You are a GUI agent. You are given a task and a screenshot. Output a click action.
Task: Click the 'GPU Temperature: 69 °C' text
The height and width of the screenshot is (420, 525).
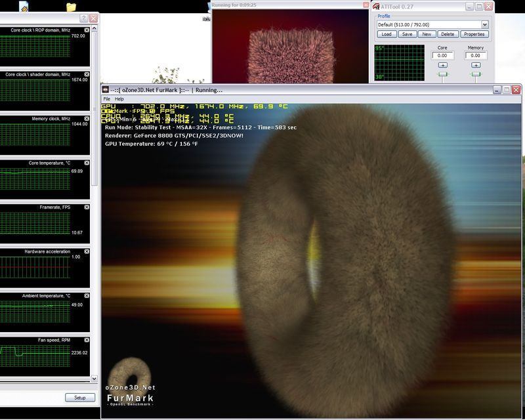coord(152,144)
